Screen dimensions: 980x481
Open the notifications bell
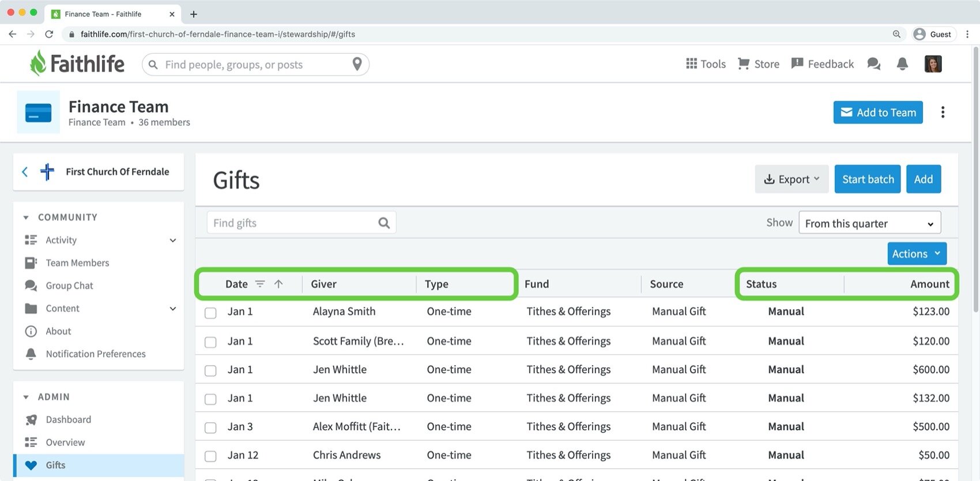[902, 64]
